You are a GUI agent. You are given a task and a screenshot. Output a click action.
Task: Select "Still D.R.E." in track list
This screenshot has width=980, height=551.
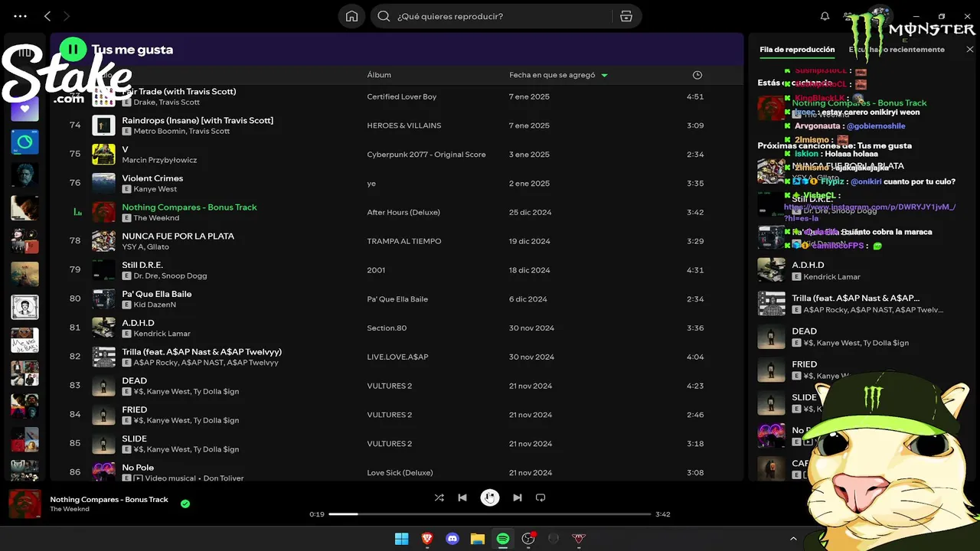(142, 266)
